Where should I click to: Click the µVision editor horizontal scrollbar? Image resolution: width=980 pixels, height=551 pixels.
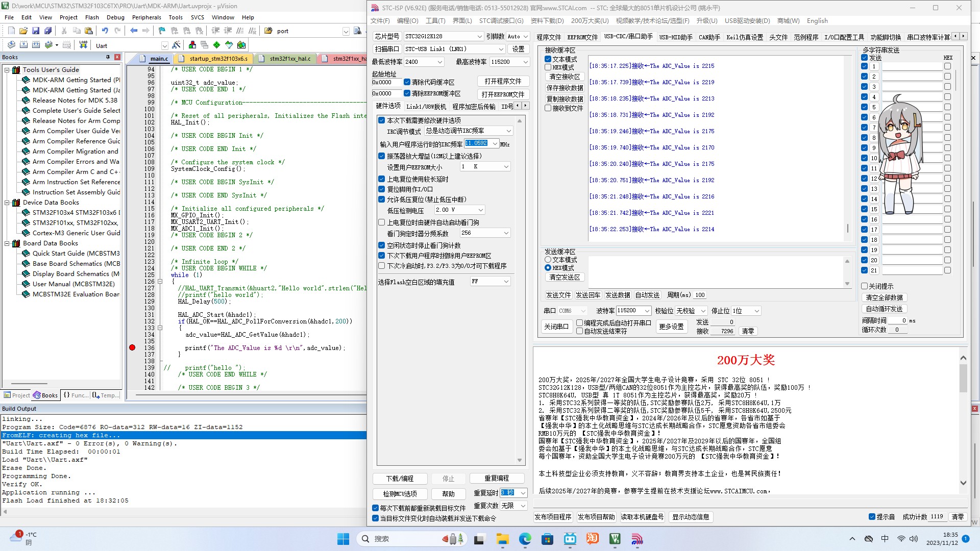(x=250, y=395)
